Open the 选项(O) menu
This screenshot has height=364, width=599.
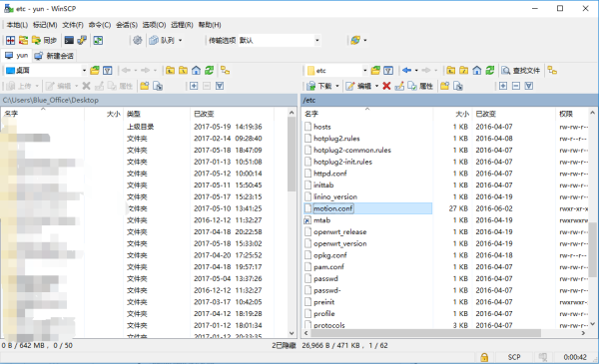click(154, 25)
